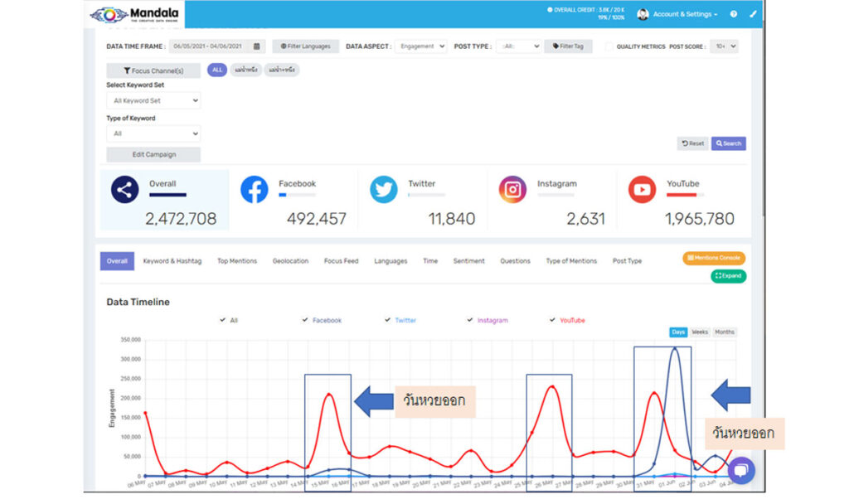Viewport: 849px width, 504px height.
Task: Click the calendar icon in date field
Action: [257, 46]
